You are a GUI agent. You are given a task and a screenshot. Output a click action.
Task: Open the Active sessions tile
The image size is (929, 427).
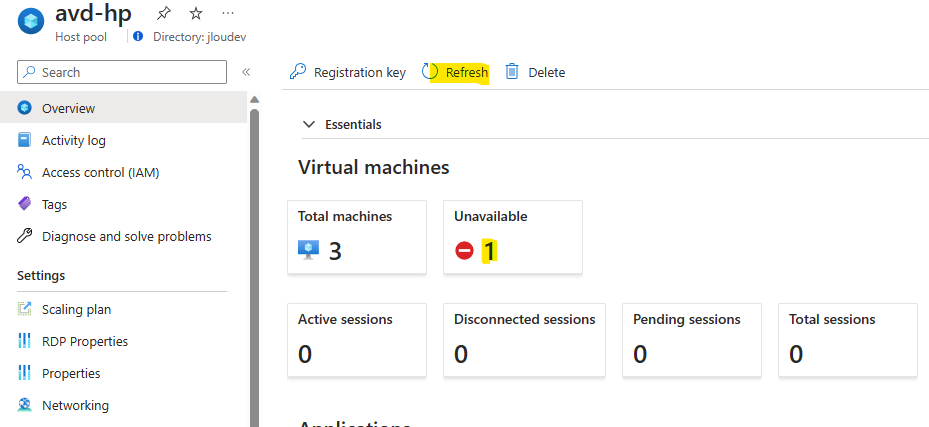pos(357,340)
